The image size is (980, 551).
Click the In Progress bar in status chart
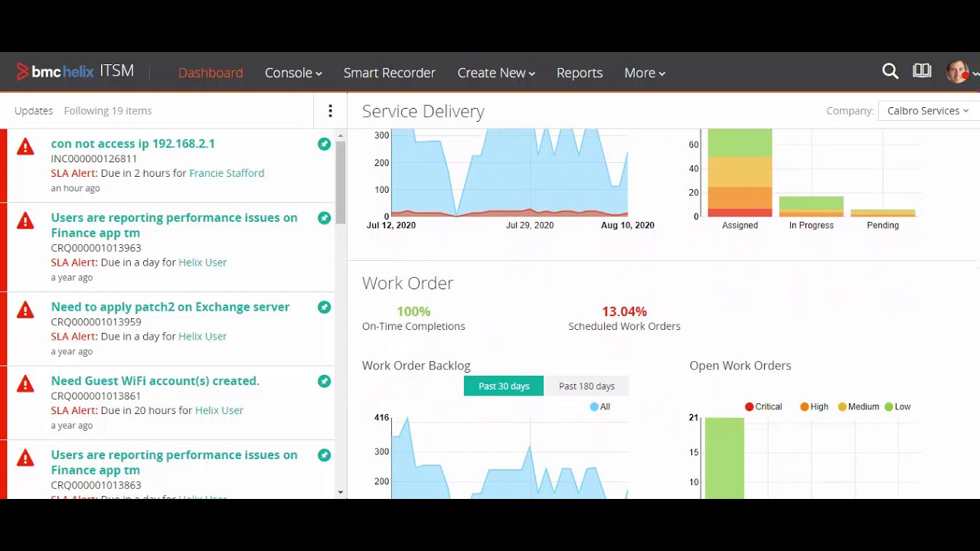click(x=812, y=207)
